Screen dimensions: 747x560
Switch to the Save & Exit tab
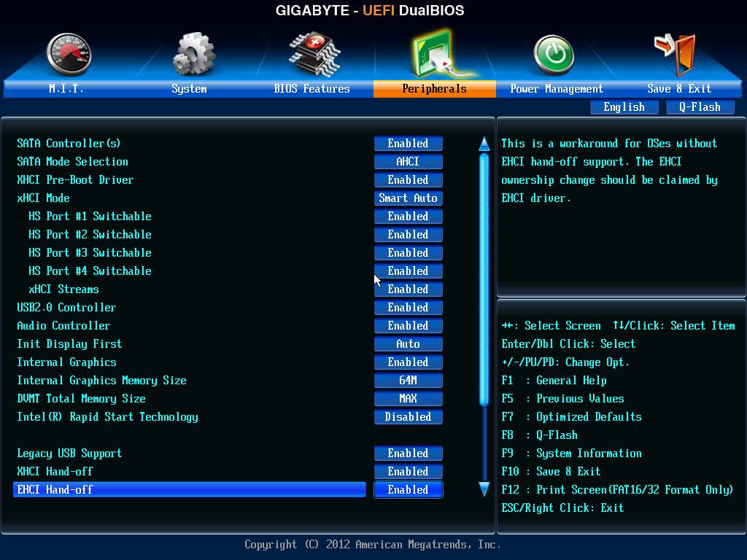(x=679, y=88)
